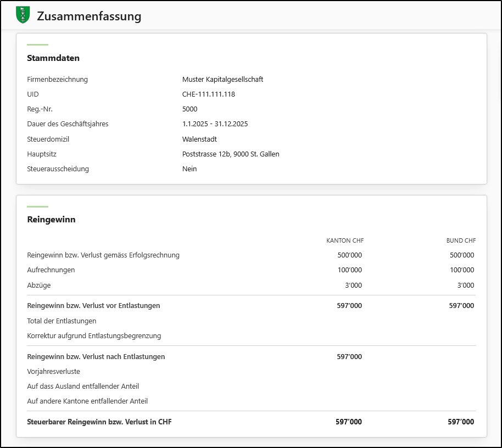502x448 pixels.
Task: Click the Zusammenfassung page title
Action: coord(89,16)
